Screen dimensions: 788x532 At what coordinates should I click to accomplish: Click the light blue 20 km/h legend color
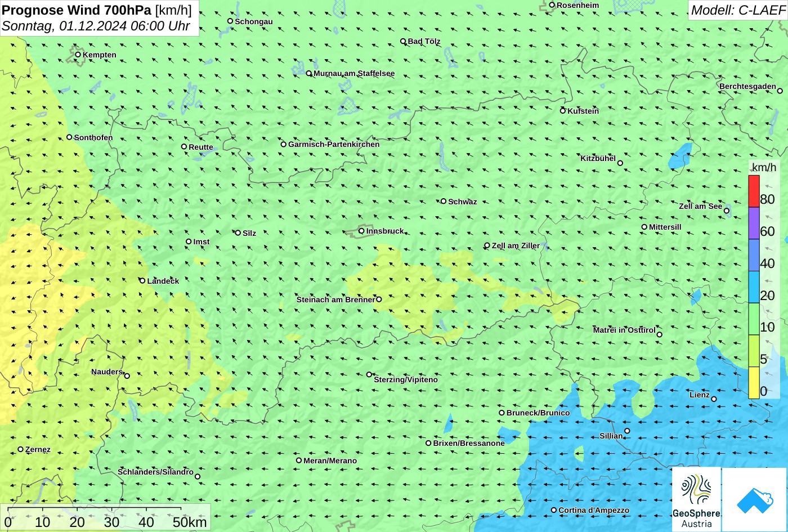tap(754, 287)
